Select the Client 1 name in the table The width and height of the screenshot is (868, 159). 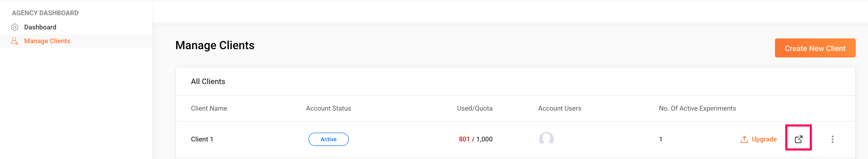pyautogui.click(x=202, y=140)
